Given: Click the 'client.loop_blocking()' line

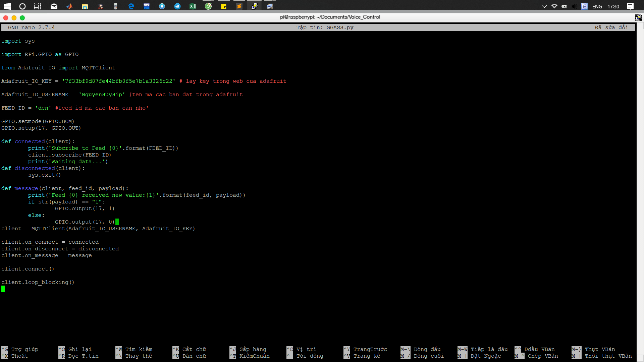Looking at the screenshot, I should point(38,282).
